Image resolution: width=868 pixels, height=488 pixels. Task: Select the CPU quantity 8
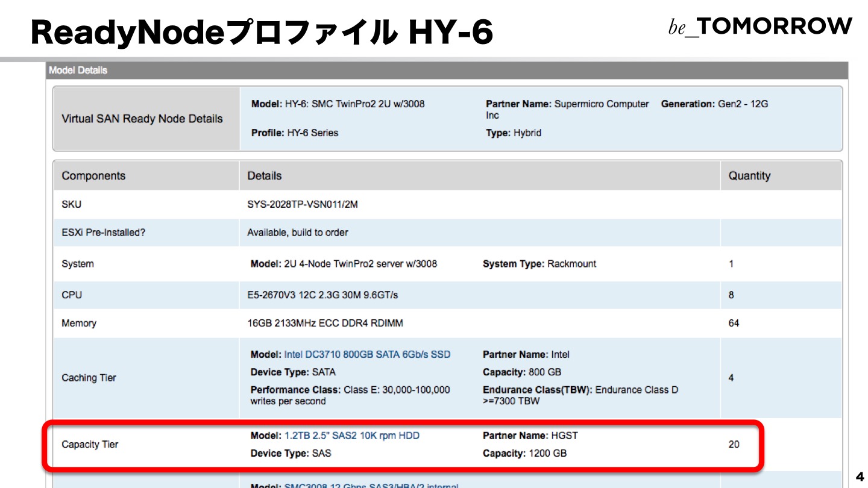731,295
